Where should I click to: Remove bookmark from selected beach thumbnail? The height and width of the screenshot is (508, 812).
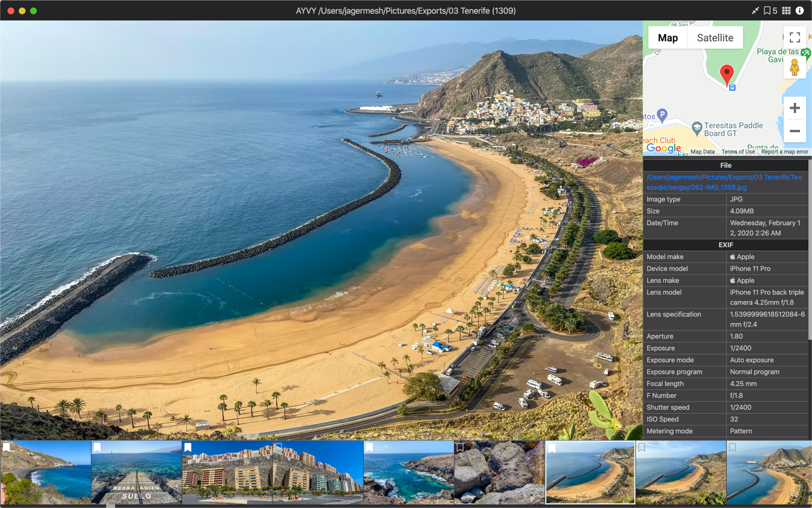[551, 448]
